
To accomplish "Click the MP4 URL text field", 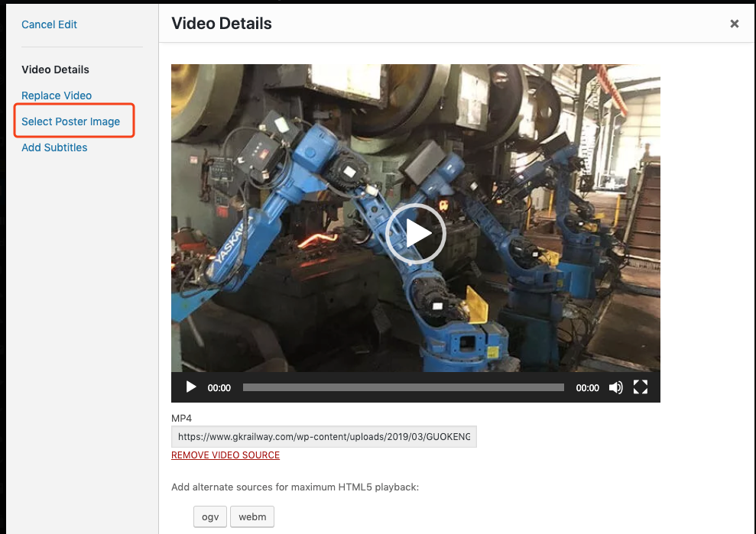I will 323,436.
